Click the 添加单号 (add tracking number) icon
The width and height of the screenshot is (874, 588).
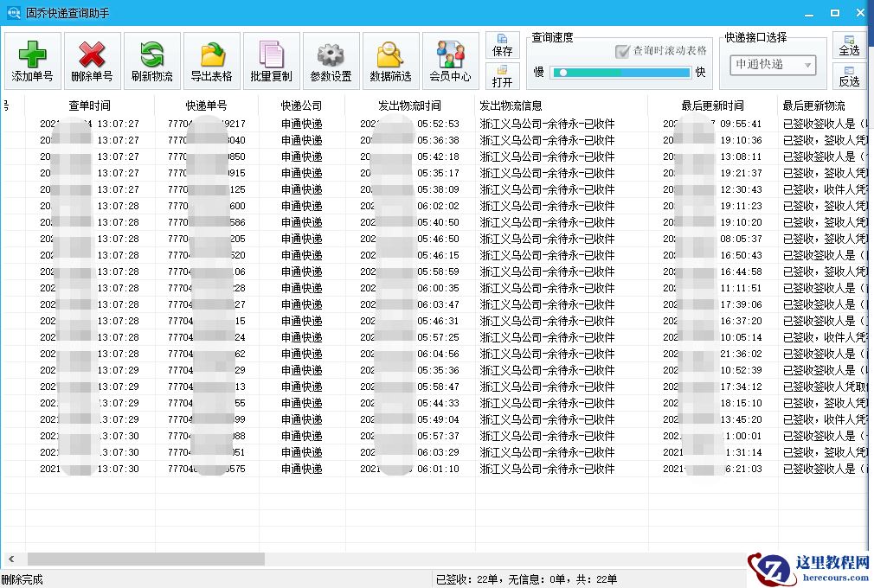tap(31, 60)
